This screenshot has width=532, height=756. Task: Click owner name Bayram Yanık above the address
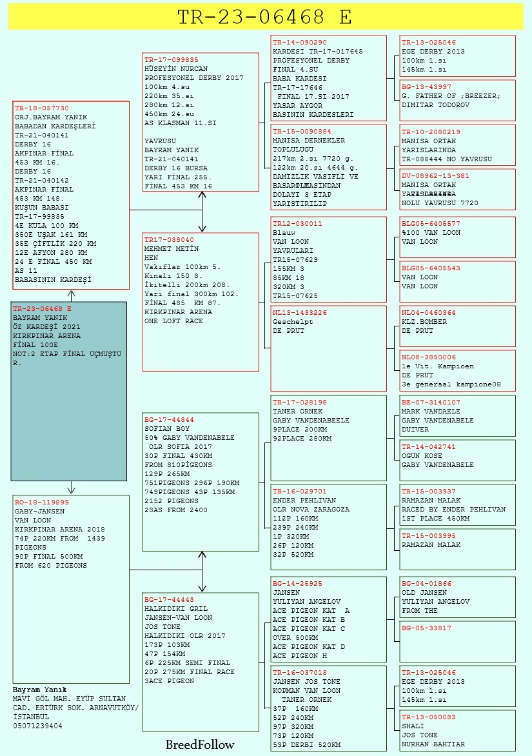(40, 690)
